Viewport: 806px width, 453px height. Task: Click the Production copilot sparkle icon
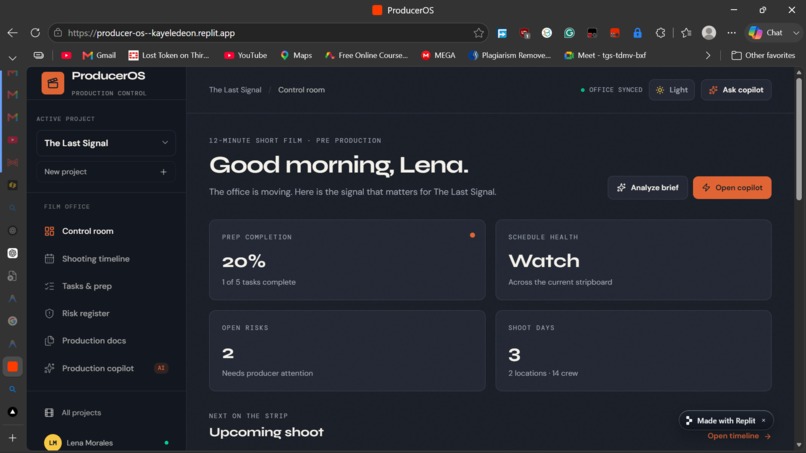[49, 368]
